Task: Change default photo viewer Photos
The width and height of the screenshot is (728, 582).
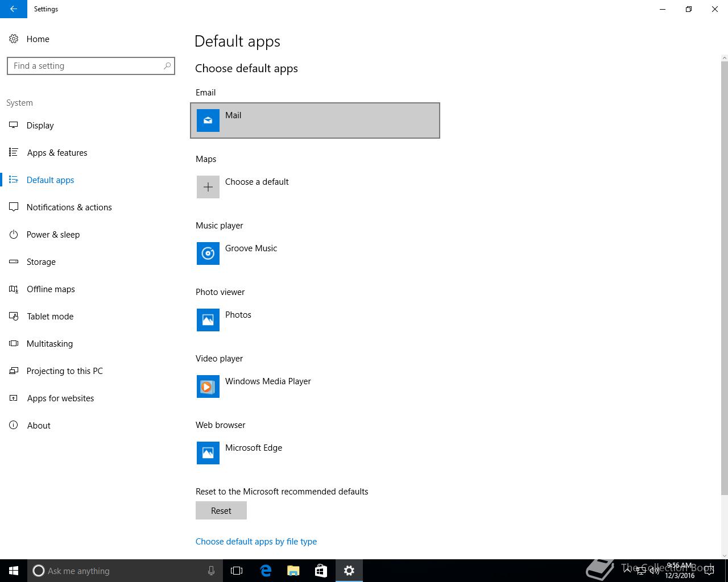Action: coord(315,320)
